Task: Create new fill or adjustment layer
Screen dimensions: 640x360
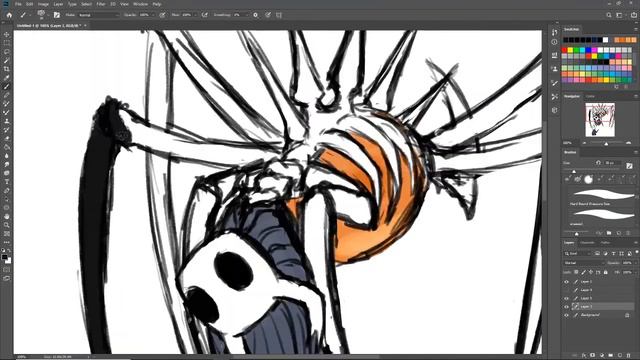Action: point(602,355)
